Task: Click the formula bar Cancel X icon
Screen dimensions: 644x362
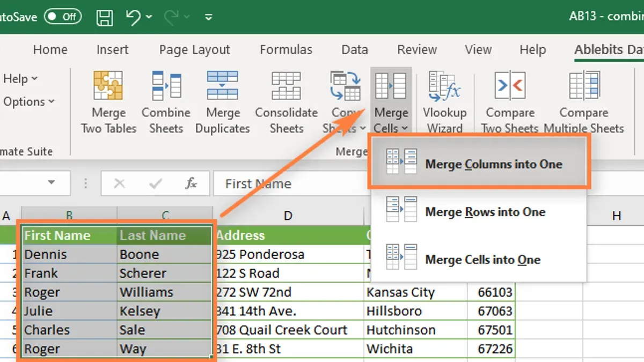Action: (x=119, y=184)
